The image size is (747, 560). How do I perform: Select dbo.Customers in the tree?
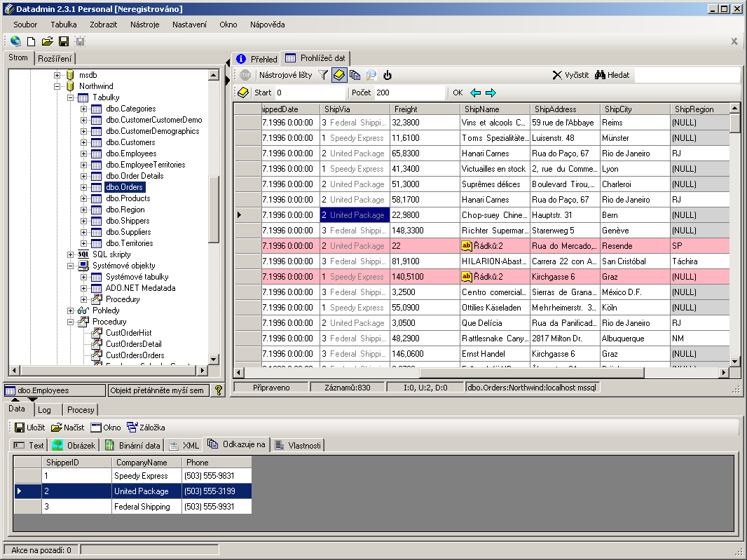[x=130, y=142]
